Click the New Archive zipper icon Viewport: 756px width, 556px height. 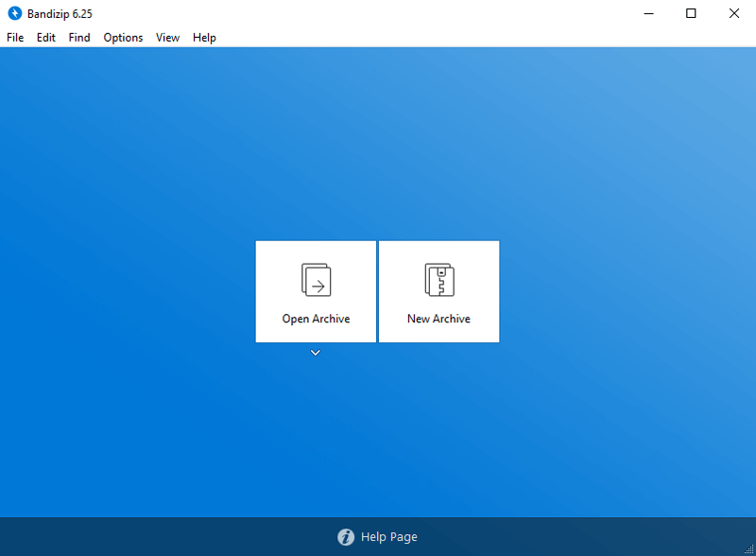[438, 280]
